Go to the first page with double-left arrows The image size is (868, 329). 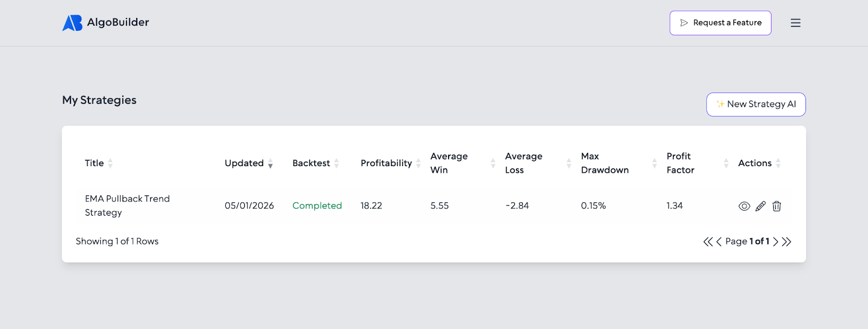click(708, 242)
